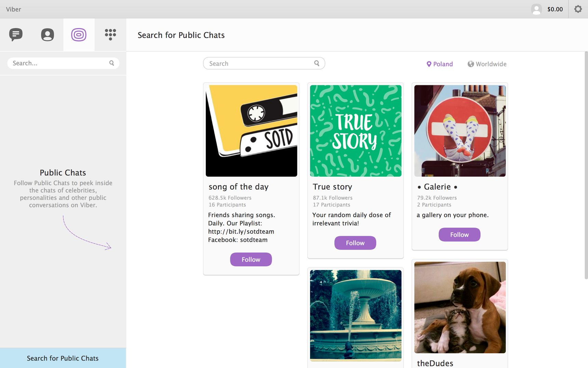Focus the sidebar Search... field
Viewport: 588px width, 368px height.
coord(63,63)
